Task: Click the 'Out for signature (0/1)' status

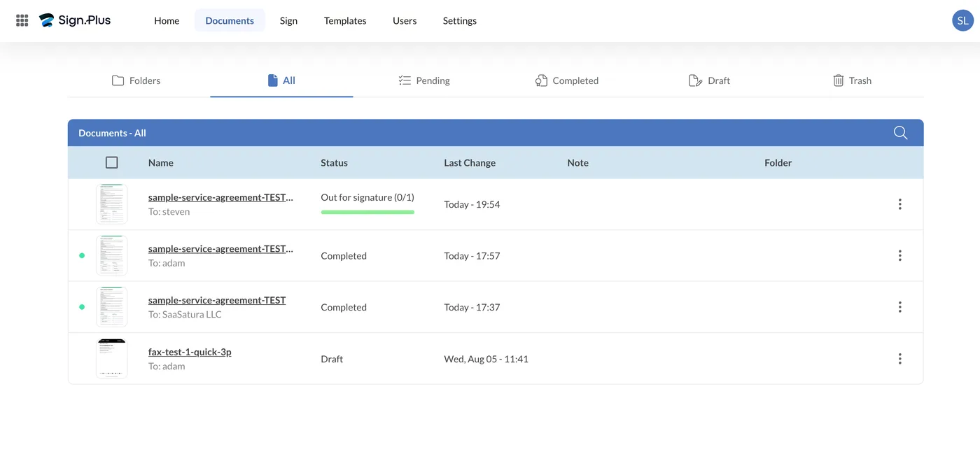Action: (367, 197)
